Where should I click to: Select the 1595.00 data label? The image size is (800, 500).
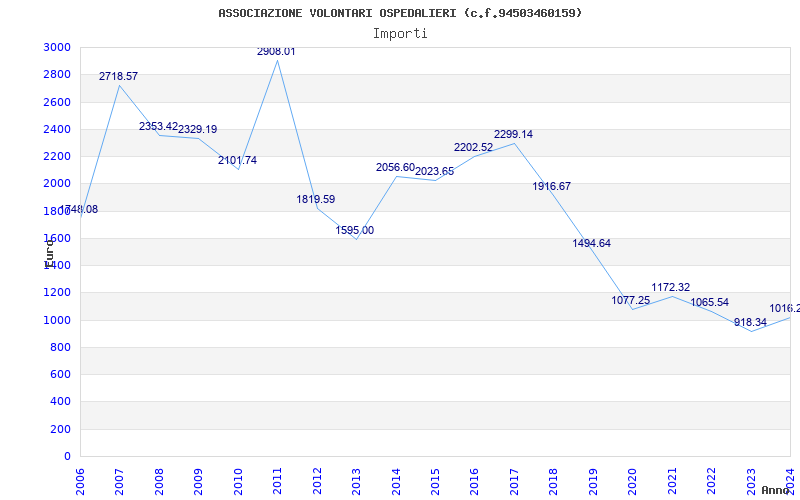point(355,230)
